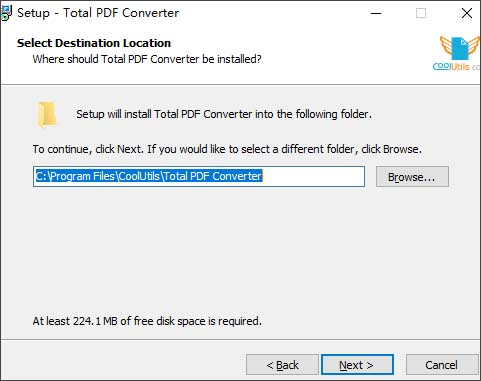Click the 'Setup - Total PDF Converter' title text
Viewport: 481px width, 381px height.
tap(98, 13)
